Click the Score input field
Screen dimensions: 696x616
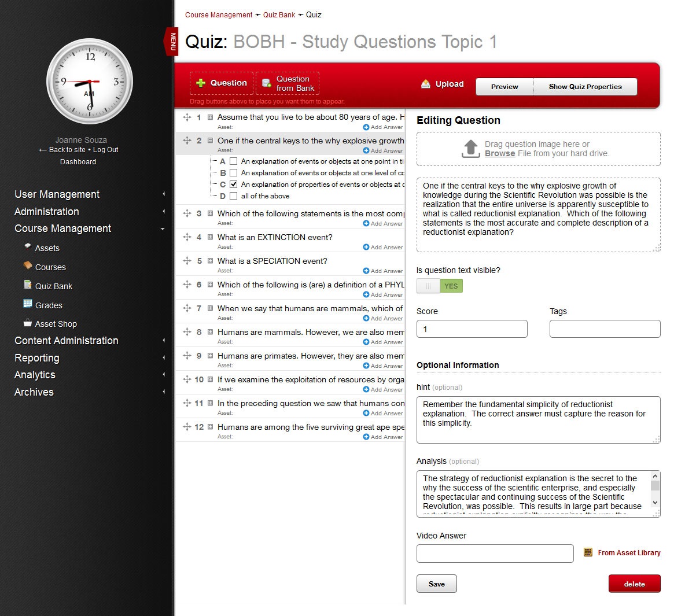[472, 329]
